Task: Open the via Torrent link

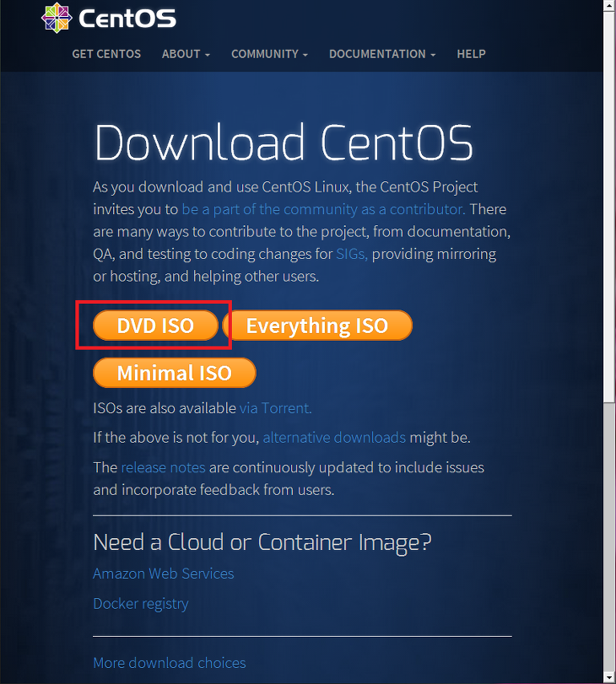Action: [275, 408]
